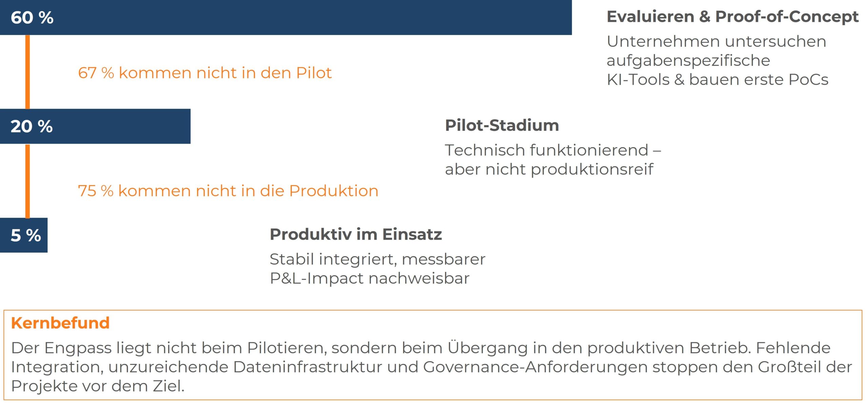Image resolution: width=868 pixels, height=405 pixels.
Task: Click the orange "Kernbefund" title
Action: click(x=60, y=323)
